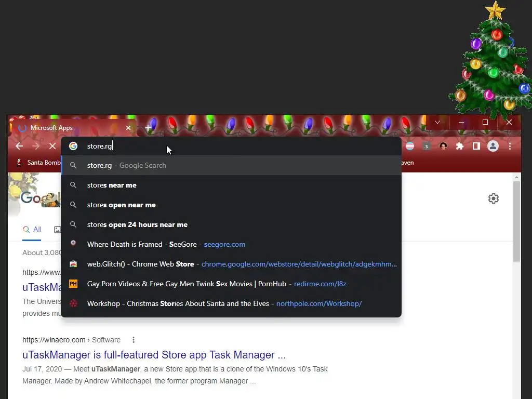Click the Chrome Web Store favicon
This screenshot has height=399, width=532.
pos(73,263)
